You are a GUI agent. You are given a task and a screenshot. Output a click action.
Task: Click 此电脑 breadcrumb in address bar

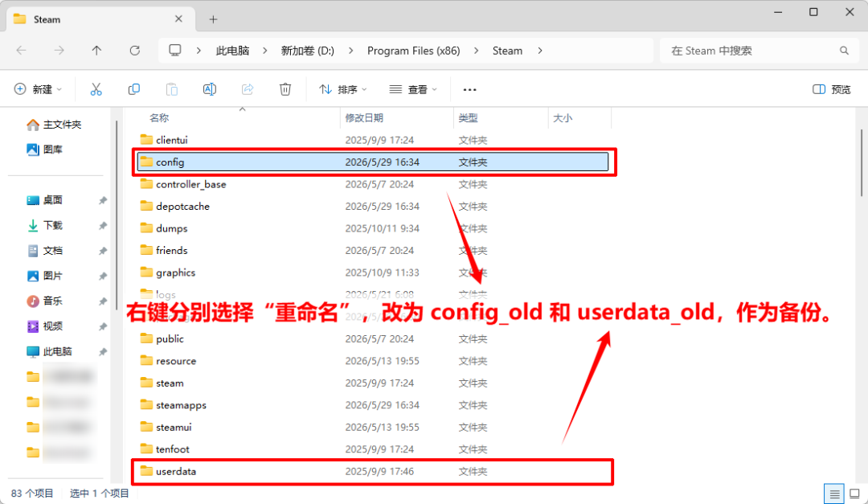[x=232, y=51]
